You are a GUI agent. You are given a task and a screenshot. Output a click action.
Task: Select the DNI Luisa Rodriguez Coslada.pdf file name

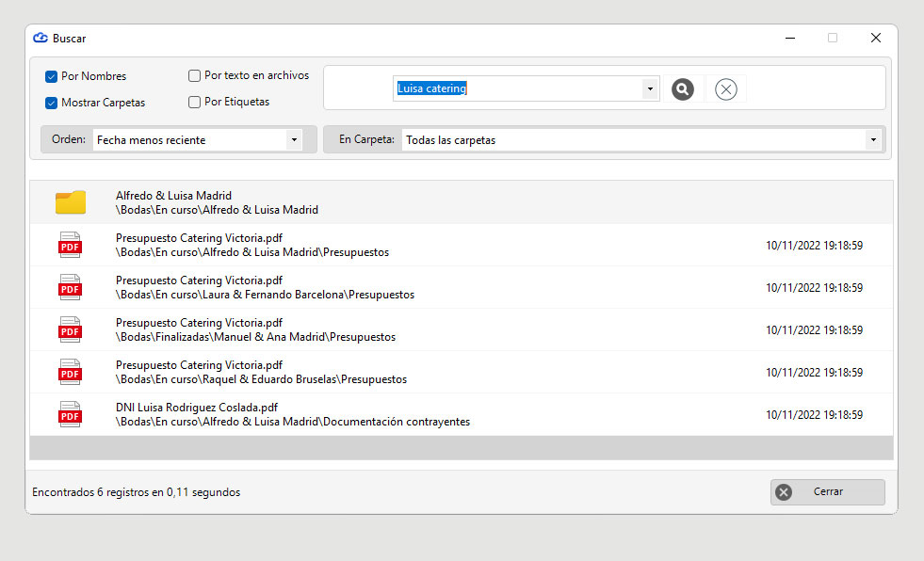[x=197, y=408]
